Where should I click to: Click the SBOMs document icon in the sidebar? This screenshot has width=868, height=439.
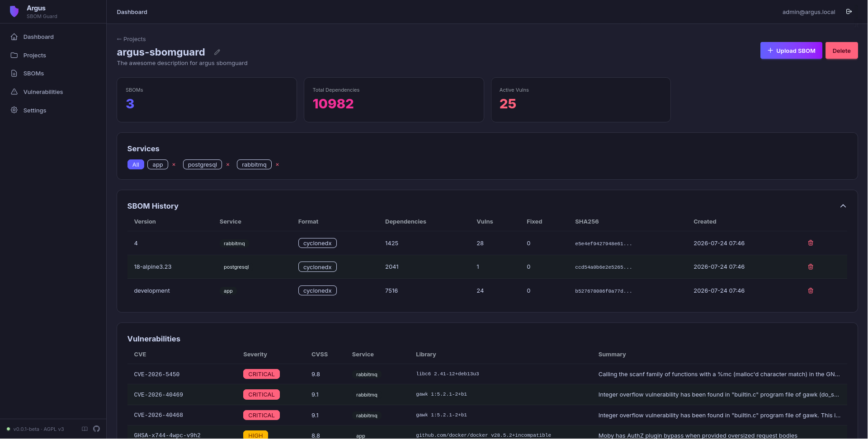point(14,74)
